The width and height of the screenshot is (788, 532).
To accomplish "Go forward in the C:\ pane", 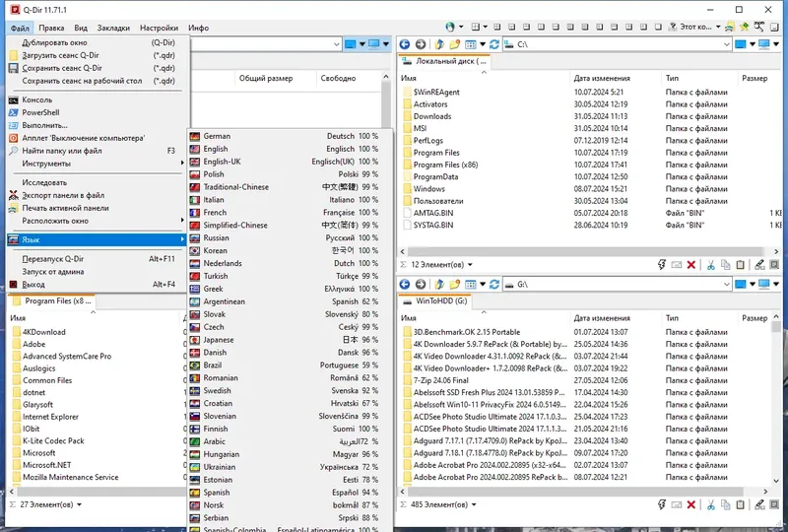I will [421, 44].
